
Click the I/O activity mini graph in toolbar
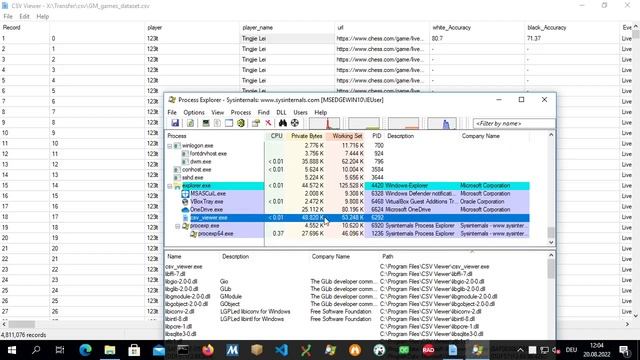click(x=403, y=123)
